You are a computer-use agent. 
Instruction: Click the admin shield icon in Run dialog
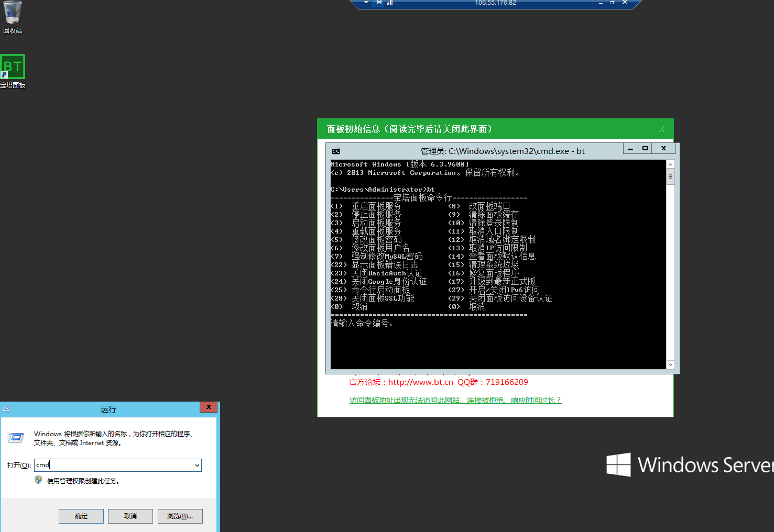(x=38, y=480)
